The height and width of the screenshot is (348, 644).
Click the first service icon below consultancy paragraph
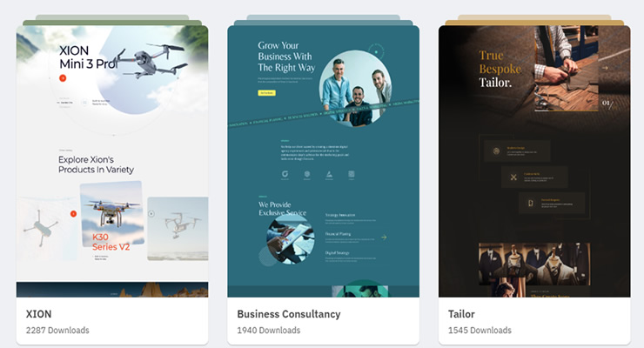tap(285, 174)
